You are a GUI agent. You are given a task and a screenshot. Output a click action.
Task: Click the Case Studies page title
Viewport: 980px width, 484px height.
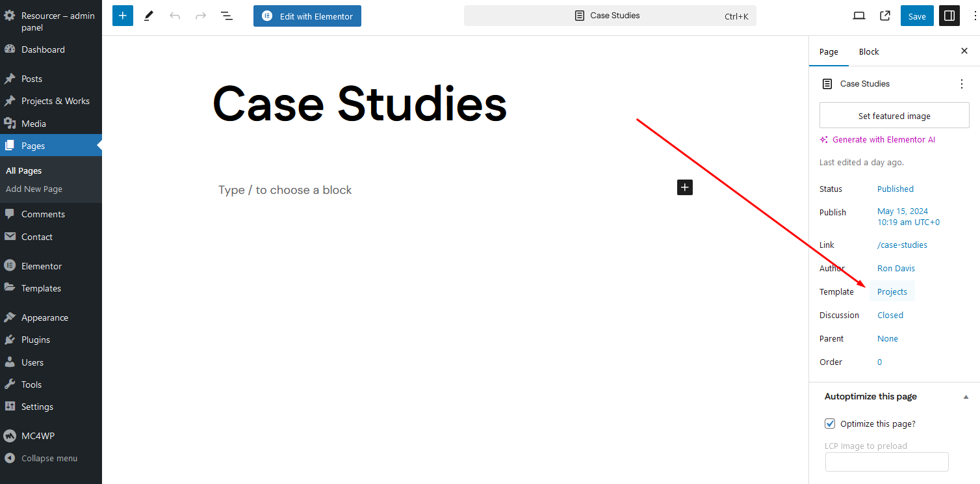pos(359,104)
